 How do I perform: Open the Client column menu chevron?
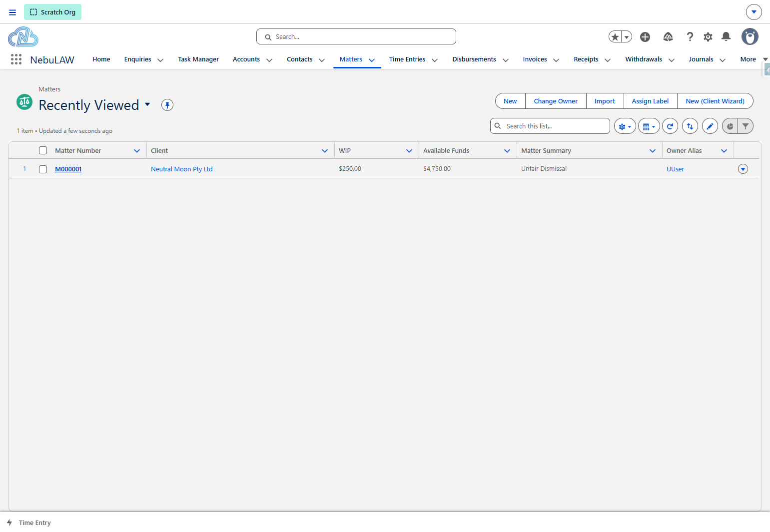[x=325, y=151]
